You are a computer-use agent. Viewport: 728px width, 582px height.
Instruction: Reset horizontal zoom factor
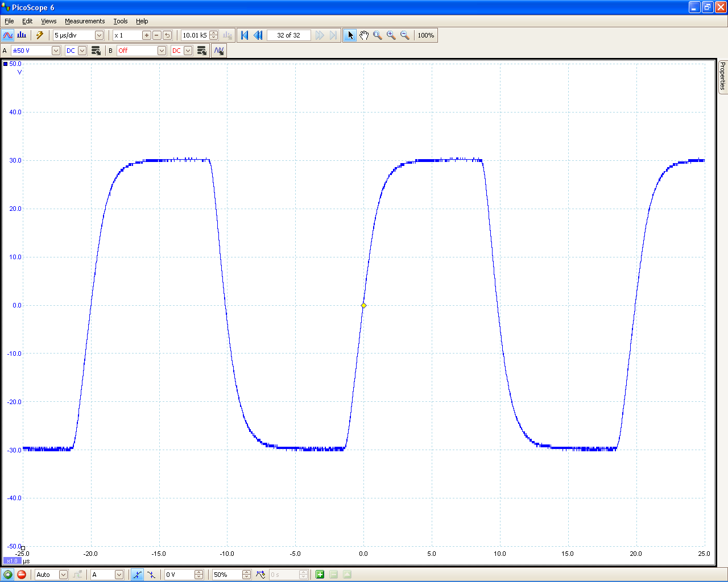coord(167,35)
